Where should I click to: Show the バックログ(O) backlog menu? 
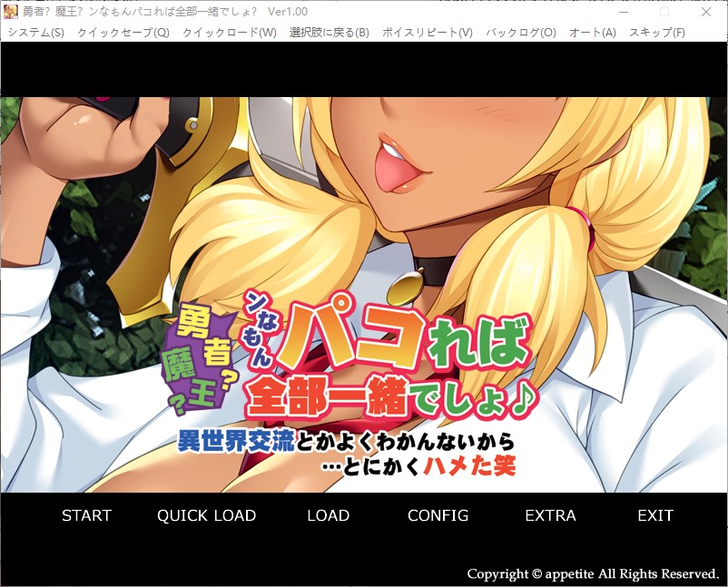[x=520, y=33]
